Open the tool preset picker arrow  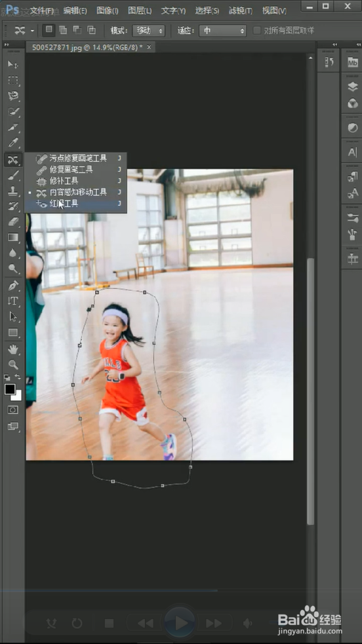click(32, 31)
